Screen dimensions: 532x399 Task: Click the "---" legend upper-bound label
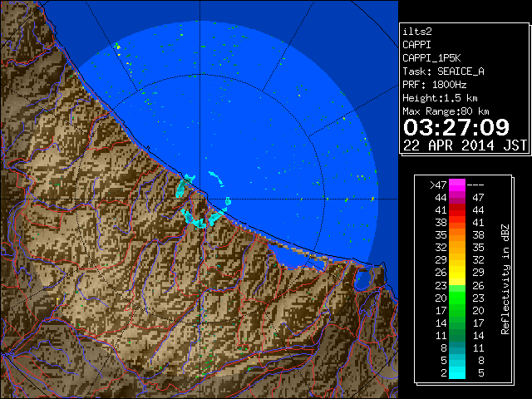[475, 185]
